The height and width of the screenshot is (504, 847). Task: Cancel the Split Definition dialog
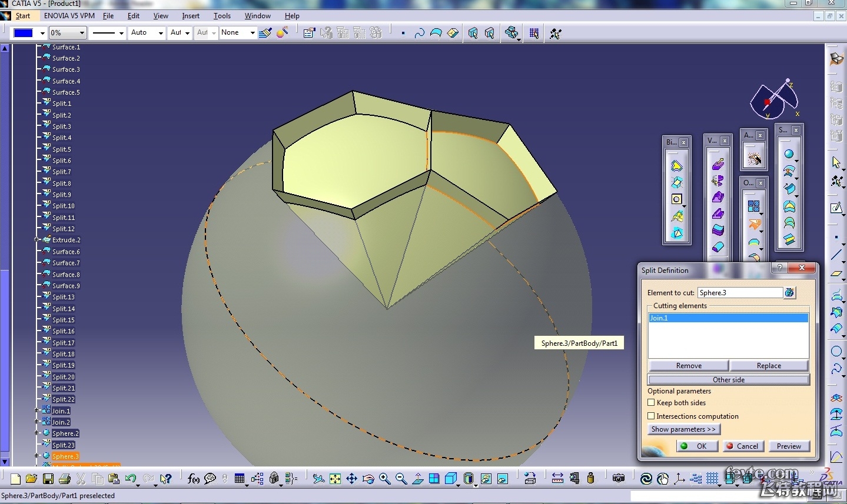743,446
